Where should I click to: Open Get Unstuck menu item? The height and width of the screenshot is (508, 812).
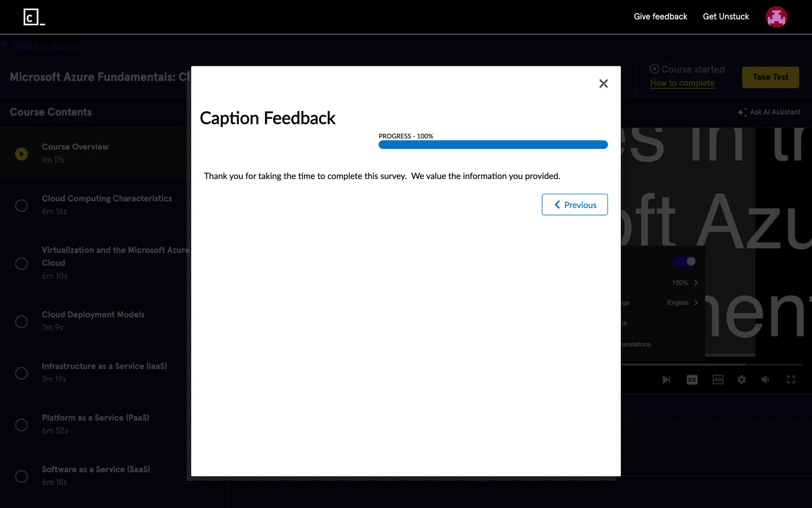(x=726, y=17)
